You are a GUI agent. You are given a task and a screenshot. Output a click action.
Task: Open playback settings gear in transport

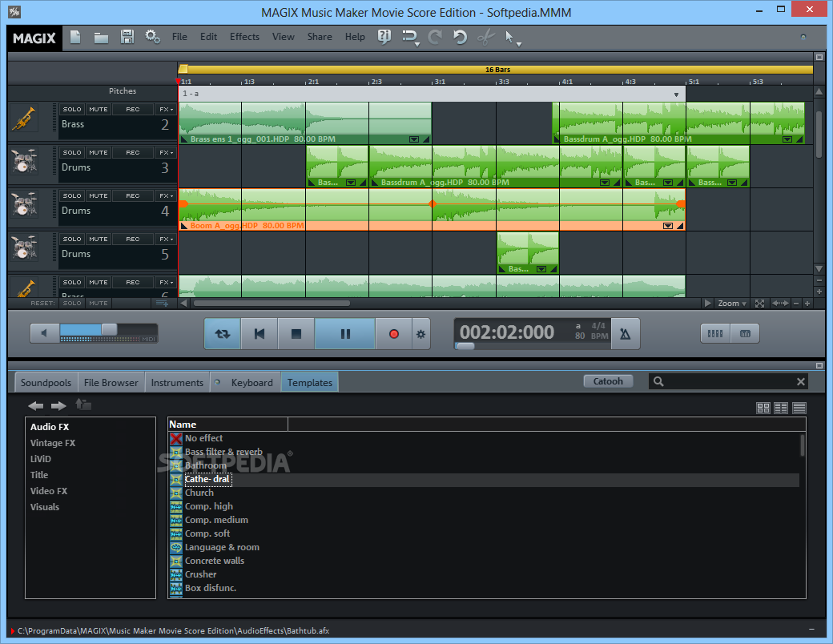click(421, 334)
